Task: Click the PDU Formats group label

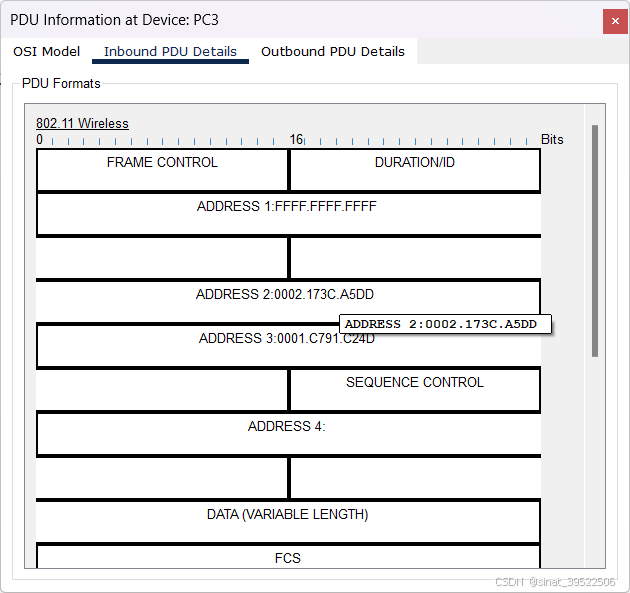Action: (61, 84)
